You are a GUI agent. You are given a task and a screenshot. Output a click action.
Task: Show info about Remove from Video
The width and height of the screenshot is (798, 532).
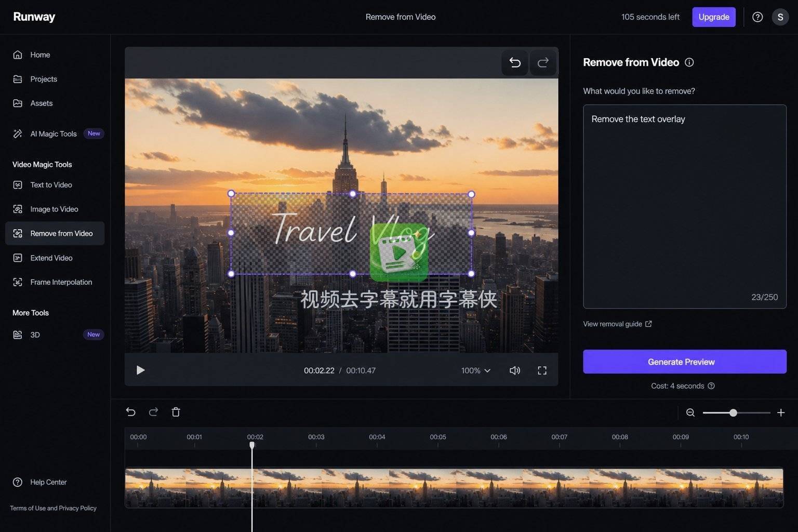point(689,62)
